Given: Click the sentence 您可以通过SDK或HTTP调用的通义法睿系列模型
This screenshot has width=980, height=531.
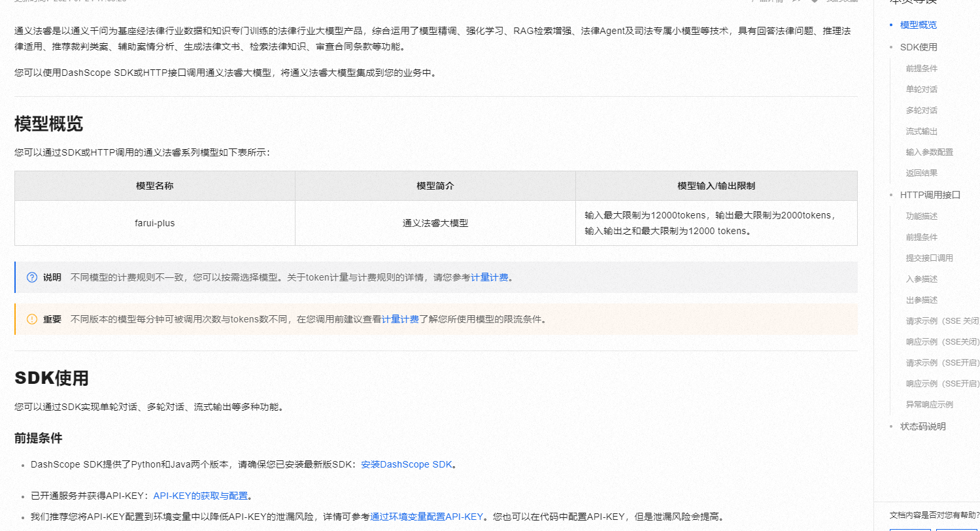Looking at the screenshot, I should point(143,152).
